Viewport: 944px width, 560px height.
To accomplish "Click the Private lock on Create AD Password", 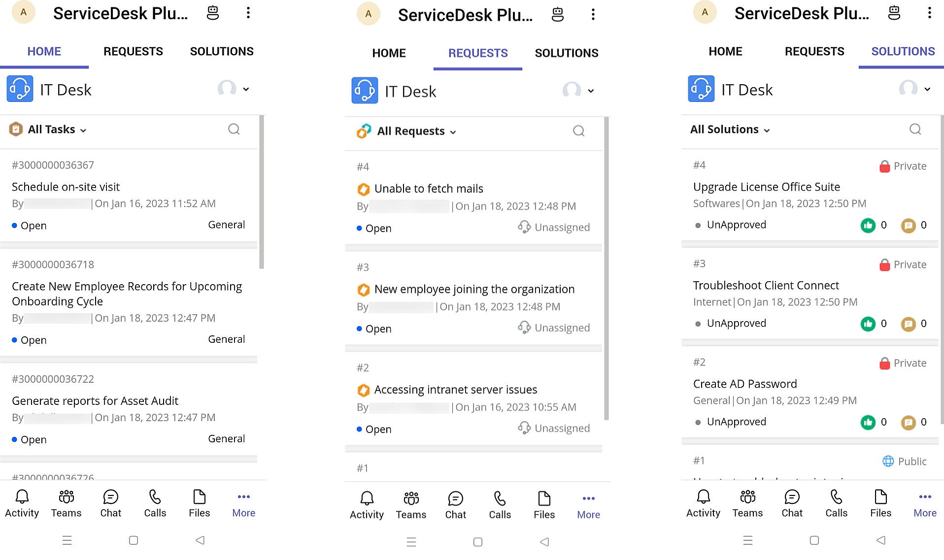I will 884,363.
